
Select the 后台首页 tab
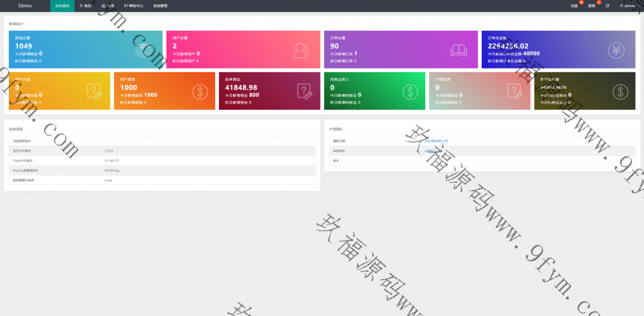tap(62, 6)
